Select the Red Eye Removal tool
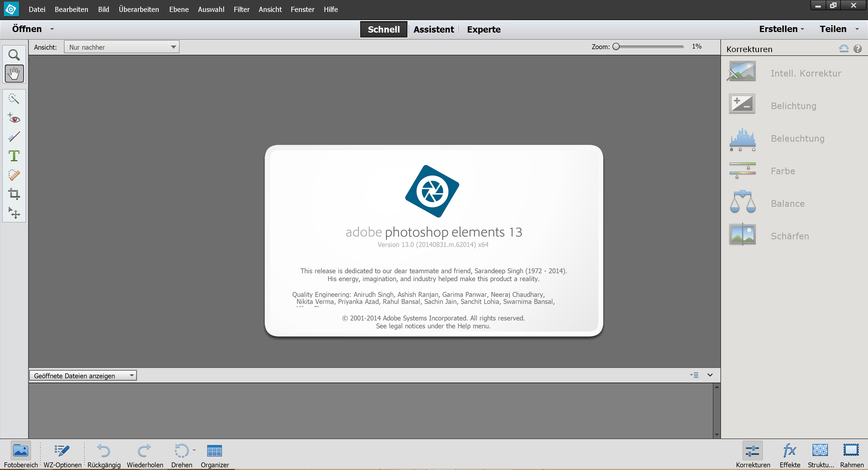This screenshot has height=470, width=868. (x=14, y=118)
